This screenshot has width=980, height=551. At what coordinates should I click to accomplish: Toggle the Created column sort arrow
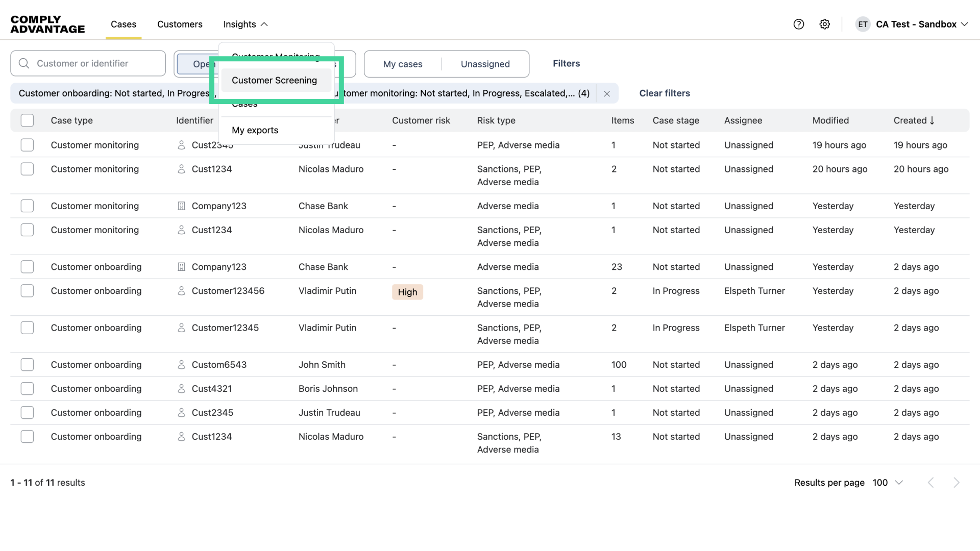click(x=933, y=120)
